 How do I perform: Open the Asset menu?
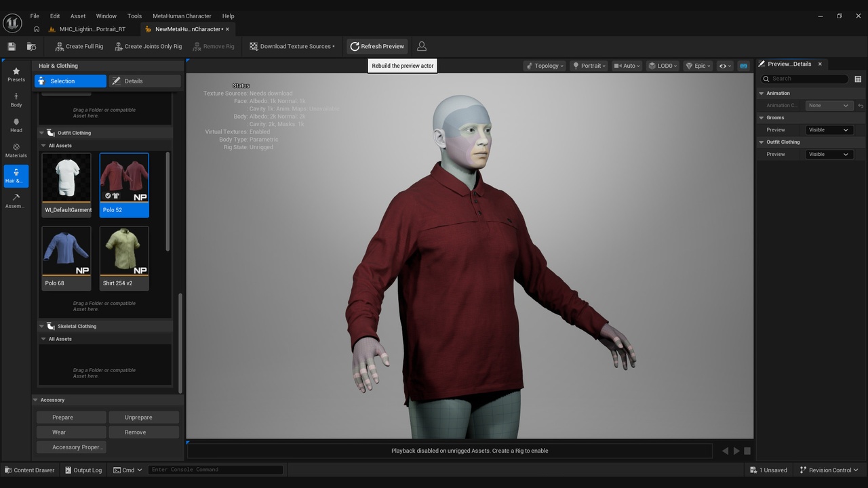[78, 16]
